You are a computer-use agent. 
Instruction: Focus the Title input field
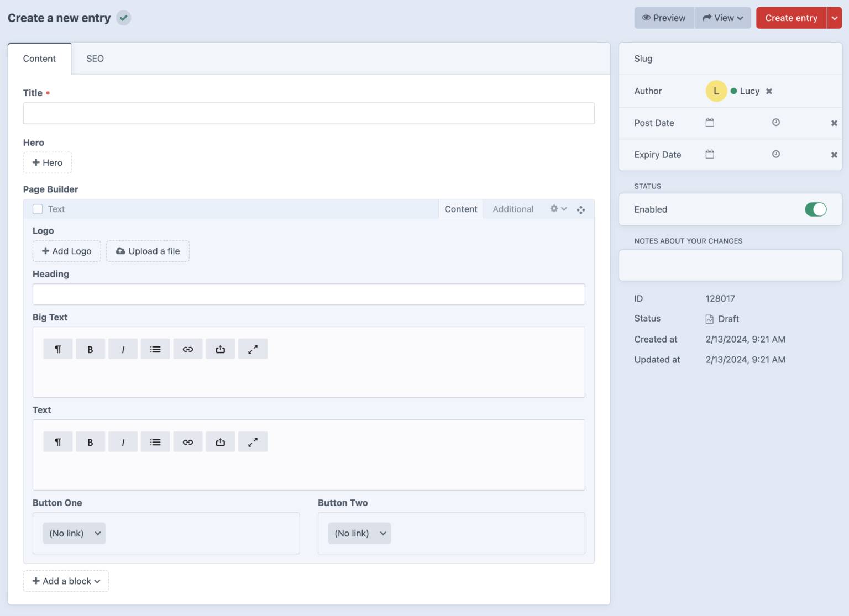309,113
